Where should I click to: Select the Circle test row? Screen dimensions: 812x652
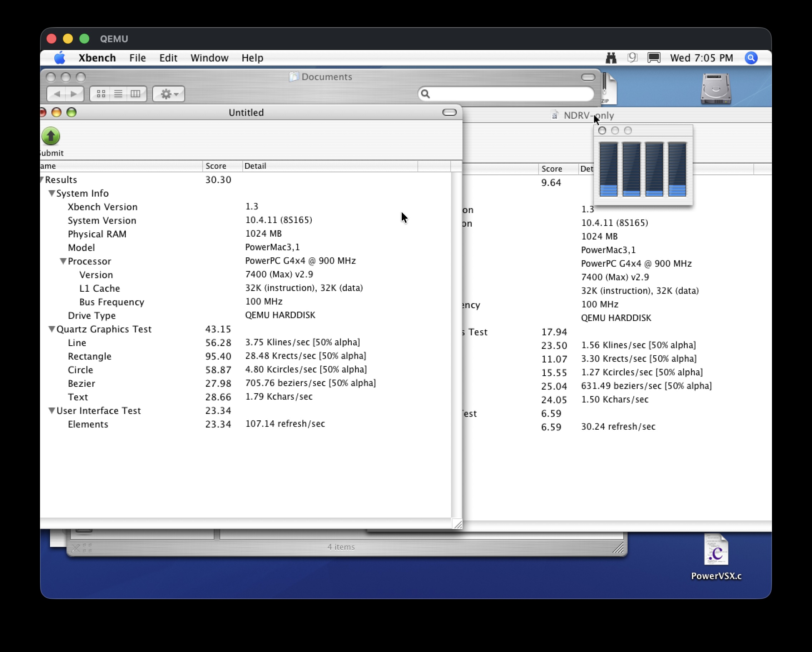pyautogui.click(x=245, y=370)
